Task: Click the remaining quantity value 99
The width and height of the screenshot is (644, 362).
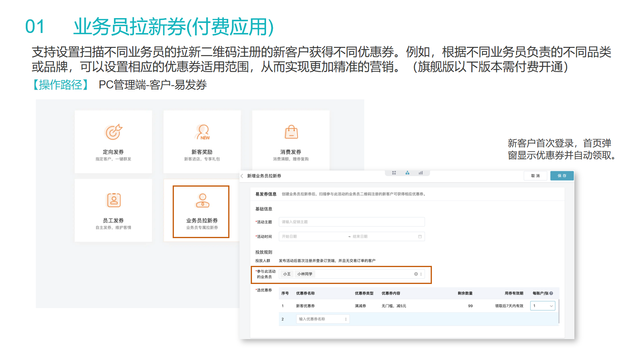Action: click(x=470, y=306)
